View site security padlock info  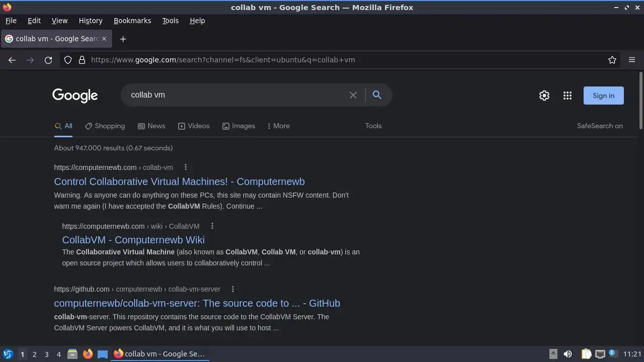[82, 60]
